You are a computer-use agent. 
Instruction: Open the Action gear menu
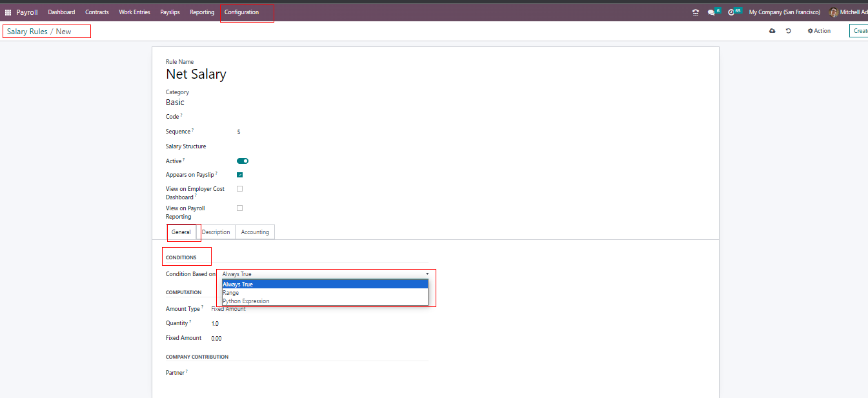[819, 31]
